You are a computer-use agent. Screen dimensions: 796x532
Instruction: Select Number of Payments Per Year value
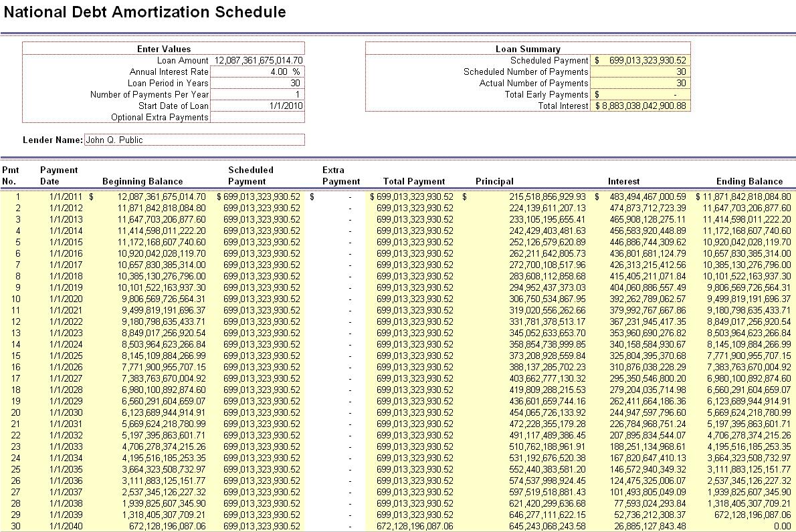[258, 94]
